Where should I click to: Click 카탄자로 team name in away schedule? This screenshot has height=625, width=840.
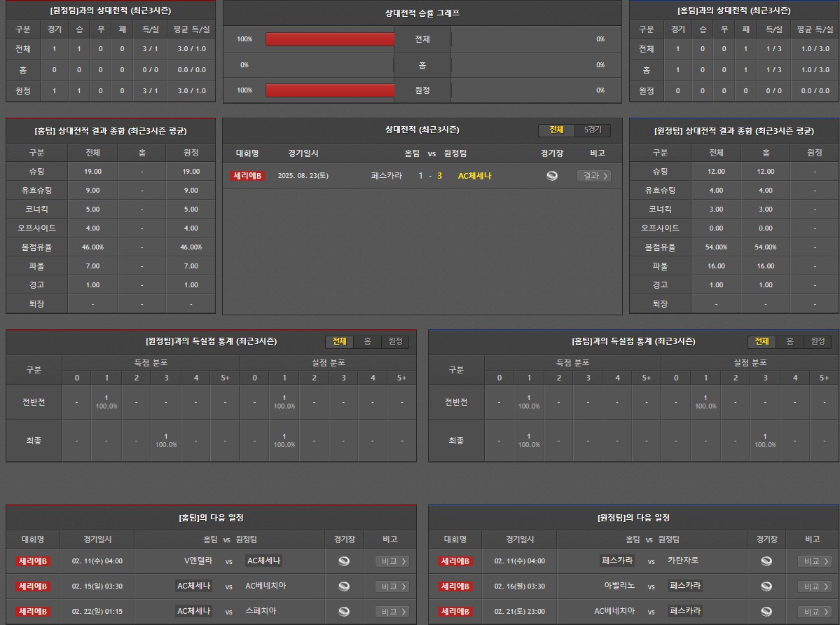(682, 561)
